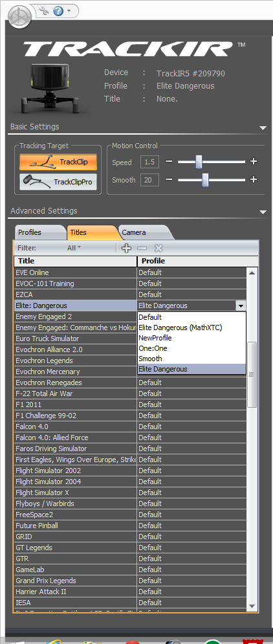Switch to the Profiles tab
The image size is (273, 644).
(x=40, y=232)
